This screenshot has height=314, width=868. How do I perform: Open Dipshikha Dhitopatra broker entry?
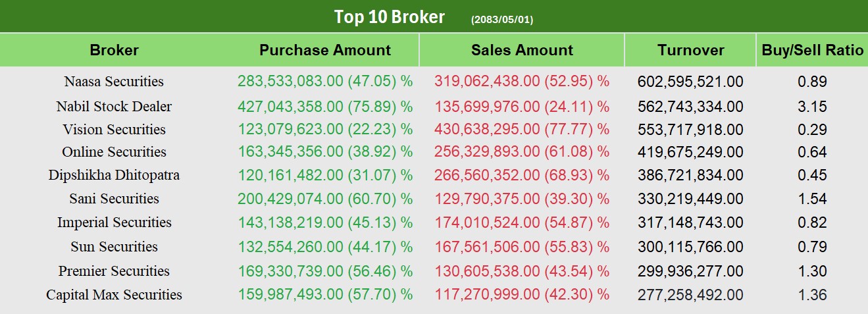pos(114,175)
